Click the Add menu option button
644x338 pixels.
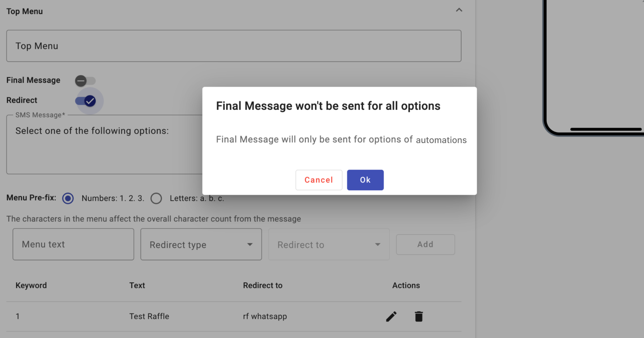click(425, 244)
